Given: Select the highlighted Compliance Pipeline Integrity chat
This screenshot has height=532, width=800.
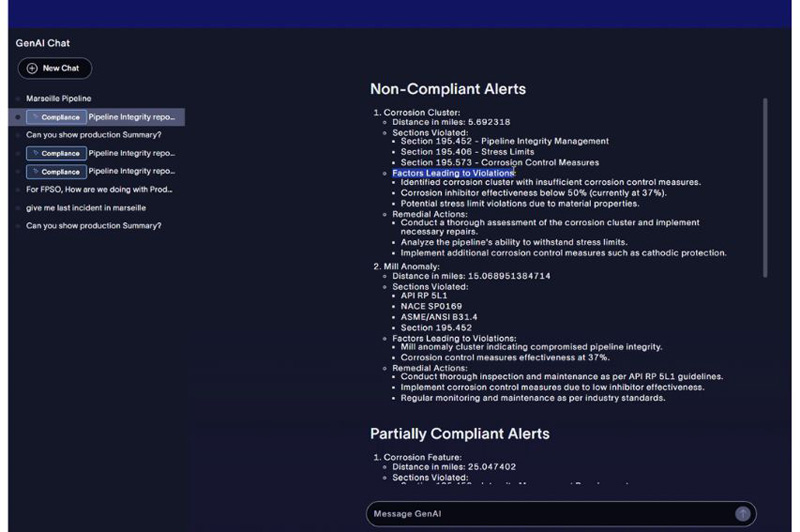Looking at the screenshot, I should (97, 117).
